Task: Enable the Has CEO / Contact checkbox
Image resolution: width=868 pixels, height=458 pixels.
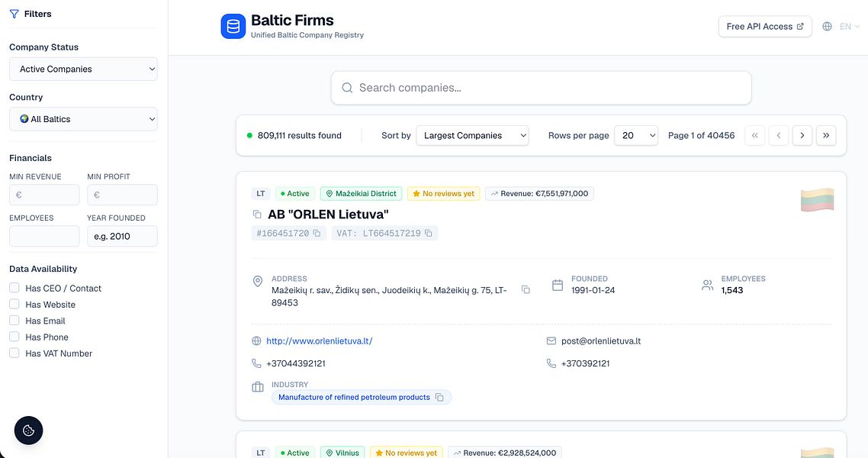Action: click(x=14, y=288)
